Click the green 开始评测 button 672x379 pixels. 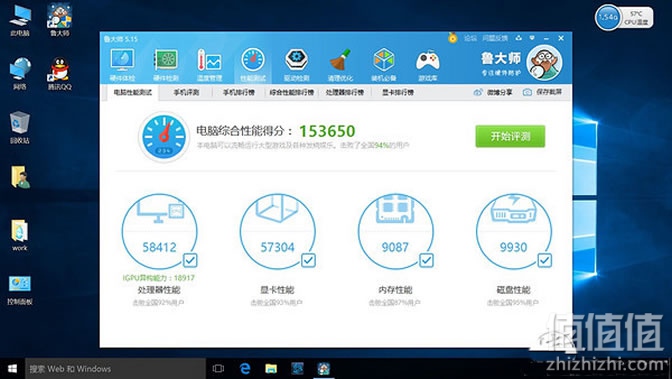pyautogui.click(x=510, y=136)
